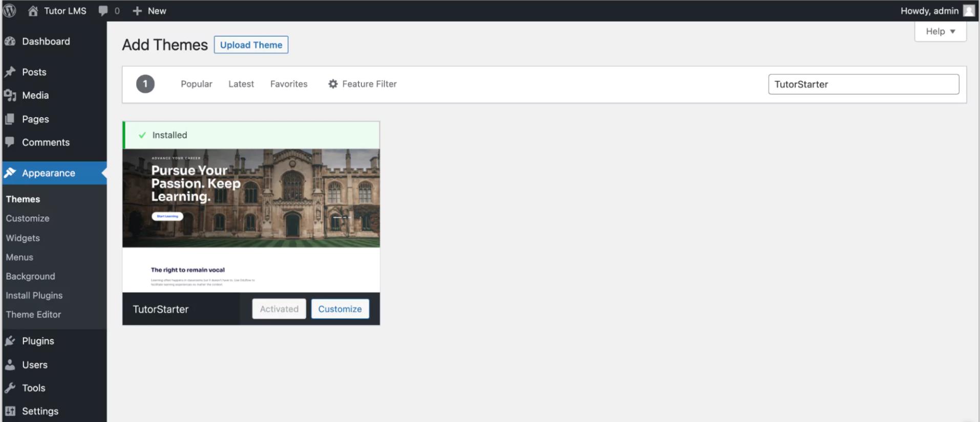Open Customize submenu under Appearance
The width and height of the screenshot is (980, 422).
coord(28,218)
